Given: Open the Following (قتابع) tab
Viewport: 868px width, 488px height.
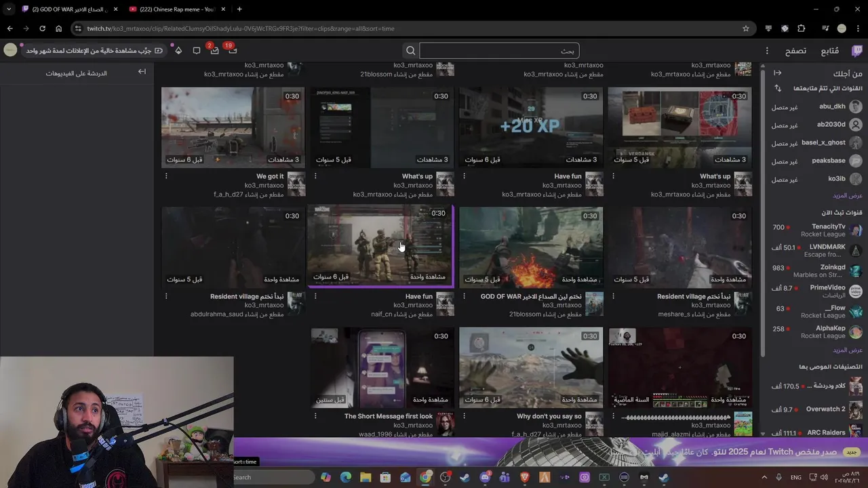Looking at the screenshot, I should coord(829,51).
